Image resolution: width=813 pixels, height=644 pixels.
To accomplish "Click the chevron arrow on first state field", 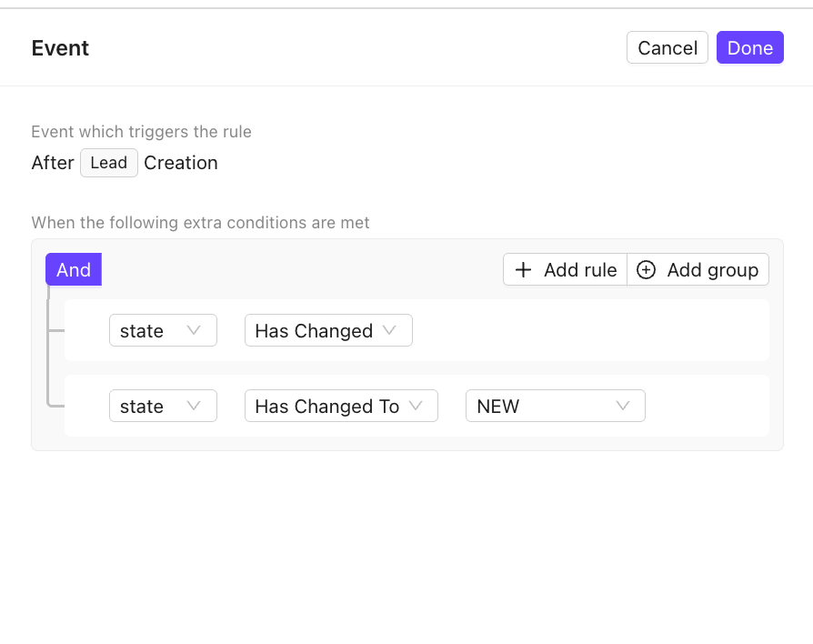I will 194,331.
